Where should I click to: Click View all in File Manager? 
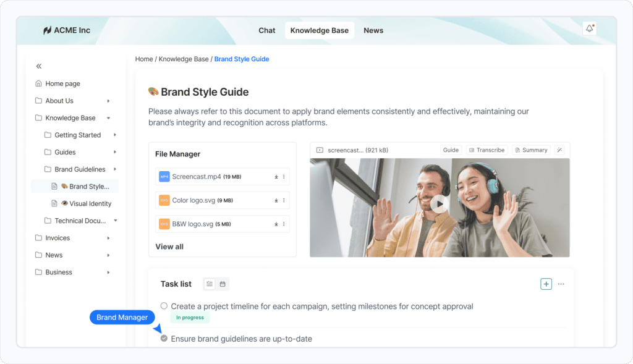coord(169,247)
